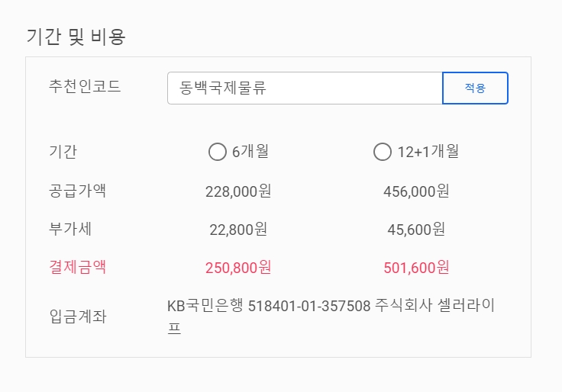Click the 입금계좌 row label
This screenshot has width=562, height=392.
pyautogui.click(x=78, y=316)
